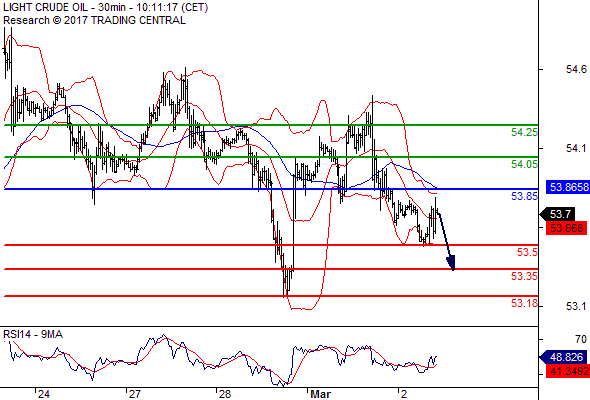Click the 53.8658 blue price tag
590x400 pixels.
(x=568, y=187)
